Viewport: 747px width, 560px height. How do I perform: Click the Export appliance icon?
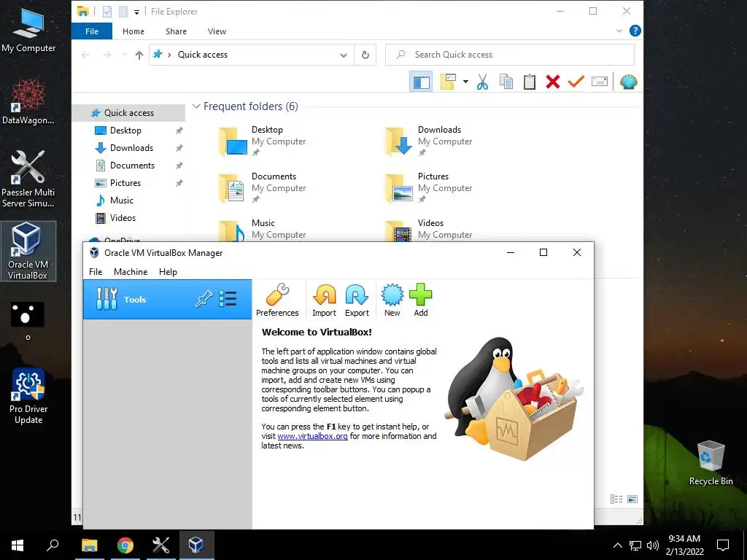point(357,300)
